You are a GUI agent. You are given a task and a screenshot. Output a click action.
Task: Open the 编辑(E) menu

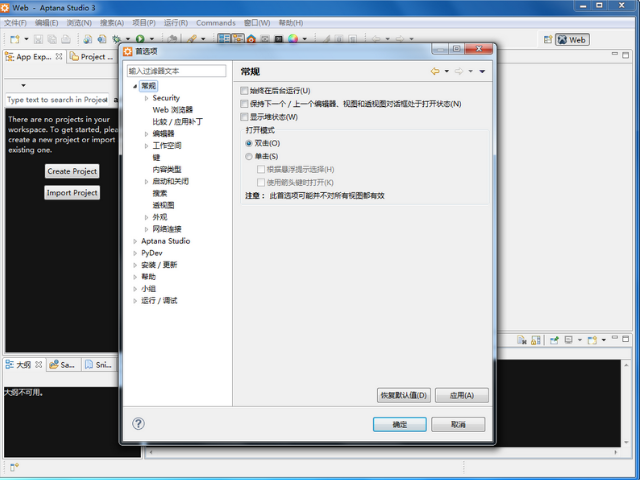click(46, 22)
